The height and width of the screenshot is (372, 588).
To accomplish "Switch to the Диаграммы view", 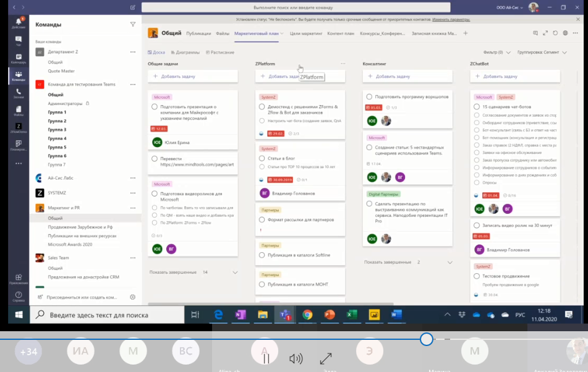I will [185, 53].
